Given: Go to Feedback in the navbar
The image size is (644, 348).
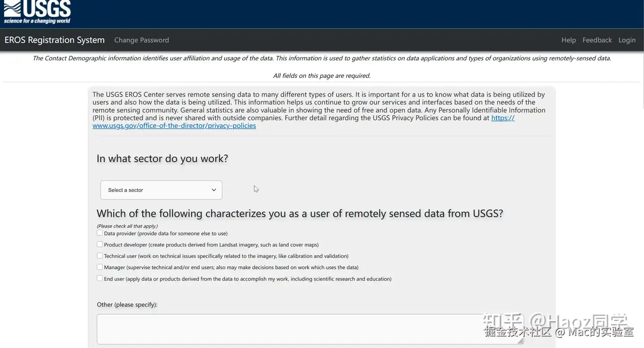Looking at the screenshot, I should (597, 40).
